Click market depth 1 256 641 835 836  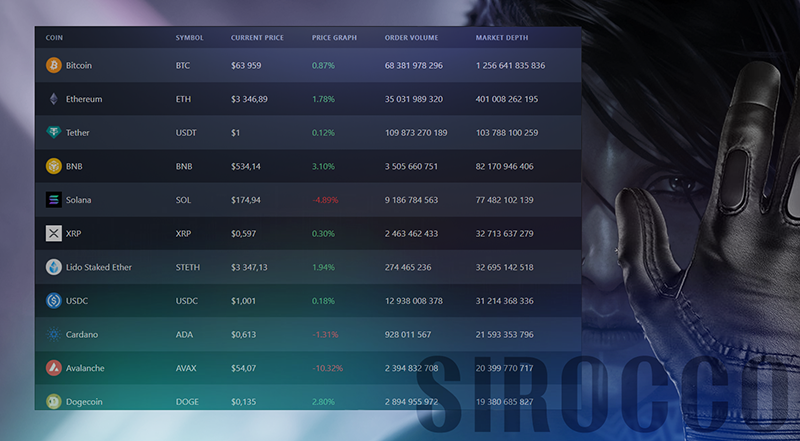[x=510, y=65]
